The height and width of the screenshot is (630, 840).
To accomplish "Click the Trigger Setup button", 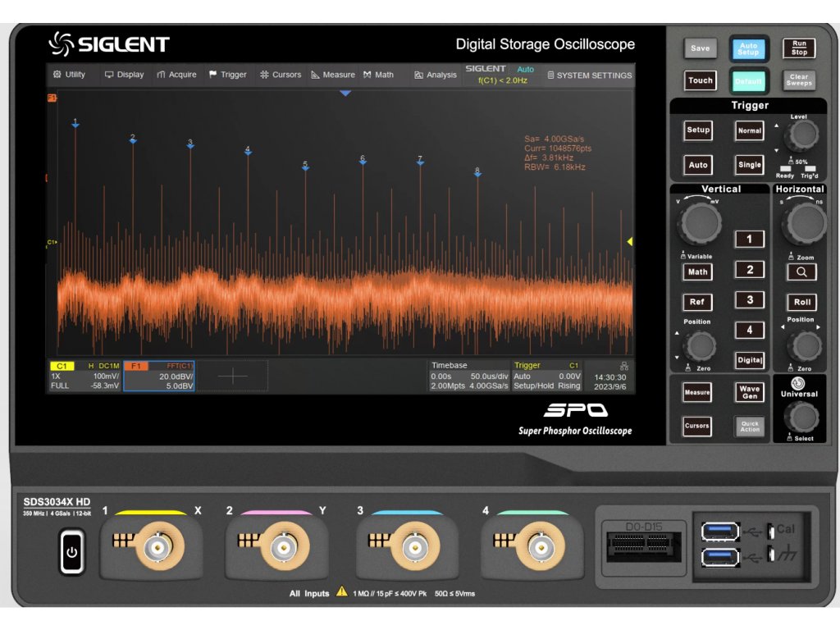I will 698,130.
